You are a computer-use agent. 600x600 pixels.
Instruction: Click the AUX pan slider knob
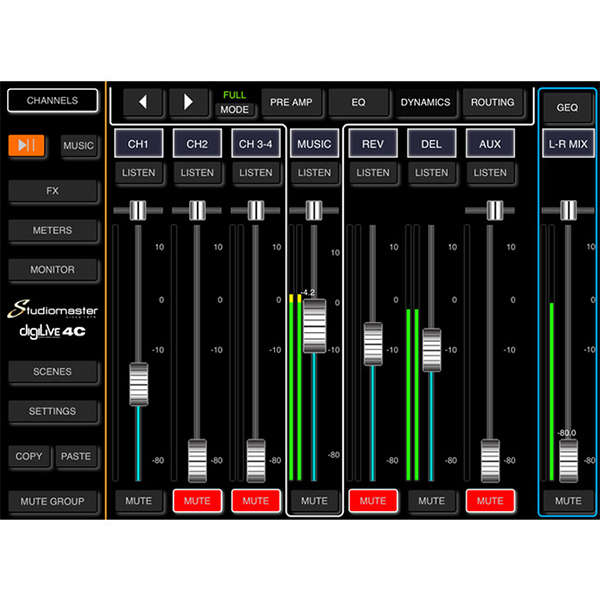pos(495,210)
